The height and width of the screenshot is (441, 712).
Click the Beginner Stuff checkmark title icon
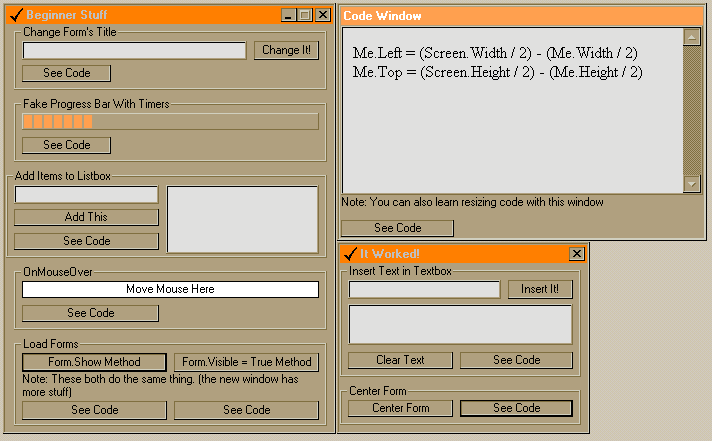pos(16,15)
